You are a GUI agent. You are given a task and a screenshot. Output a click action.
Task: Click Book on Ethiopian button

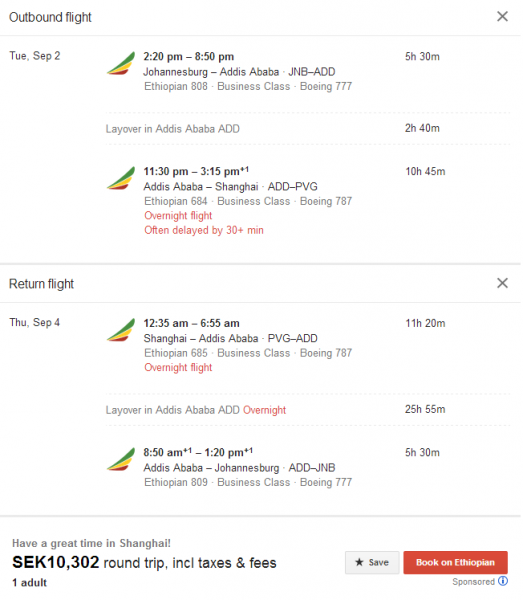point(455,562)
